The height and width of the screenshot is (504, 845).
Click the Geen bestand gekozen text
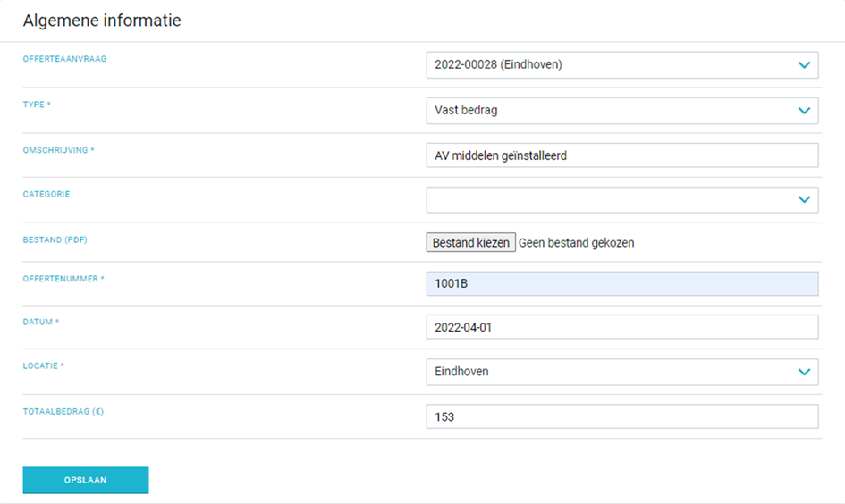[x=576, y=243]
